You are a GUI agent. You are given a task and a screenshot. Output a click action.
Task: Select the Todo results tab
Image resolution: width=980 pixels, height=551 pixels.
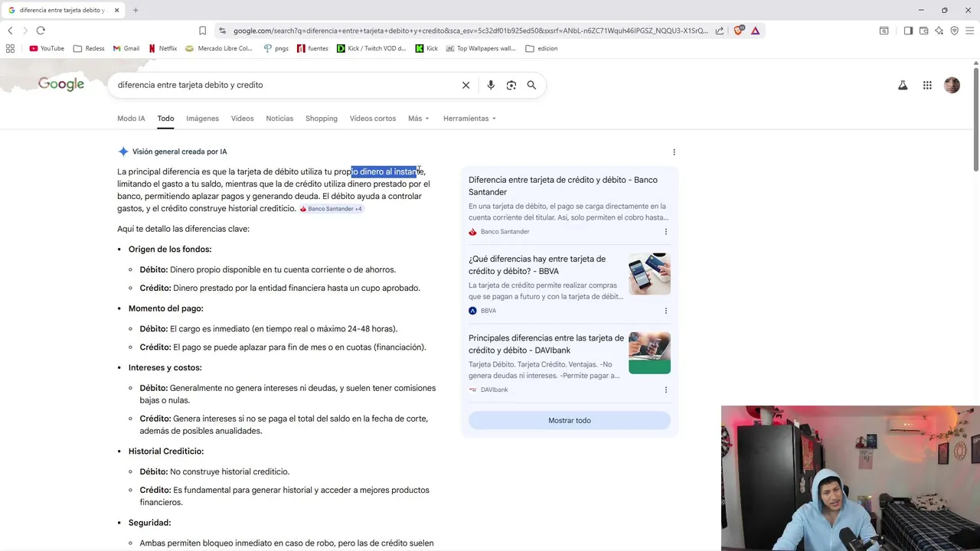tap(165, 119)
